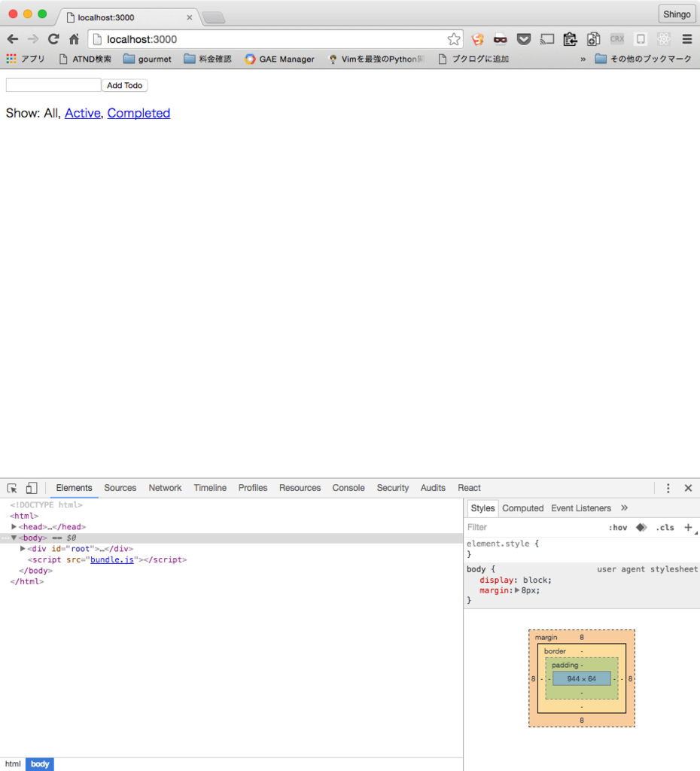
Task: Open the 料金確認 bookmarks folder
Action: click(x=208, y=59)
